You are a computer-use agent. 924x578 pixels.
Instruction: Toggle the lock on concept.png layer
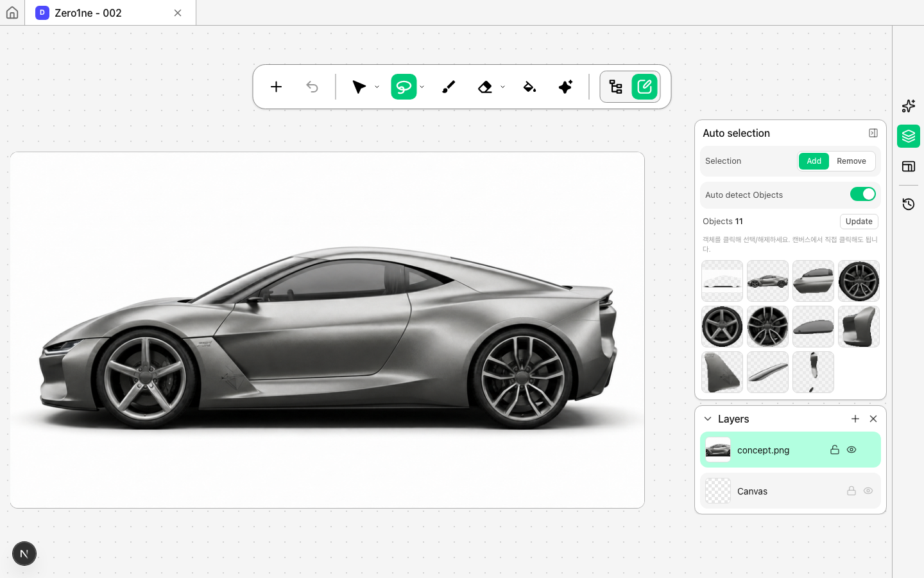point(835,450)
